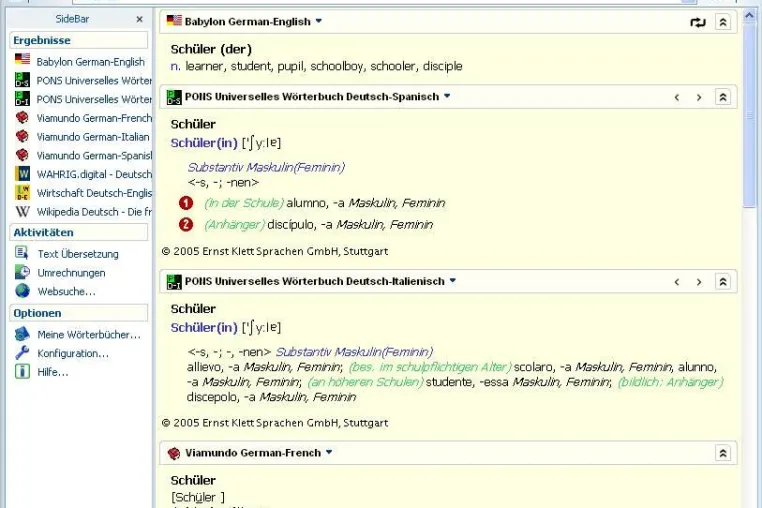762x508 pixels.
Task: Jump to Wikipedia Deutsch result in sidebar
Action: [x=94, y=212]
